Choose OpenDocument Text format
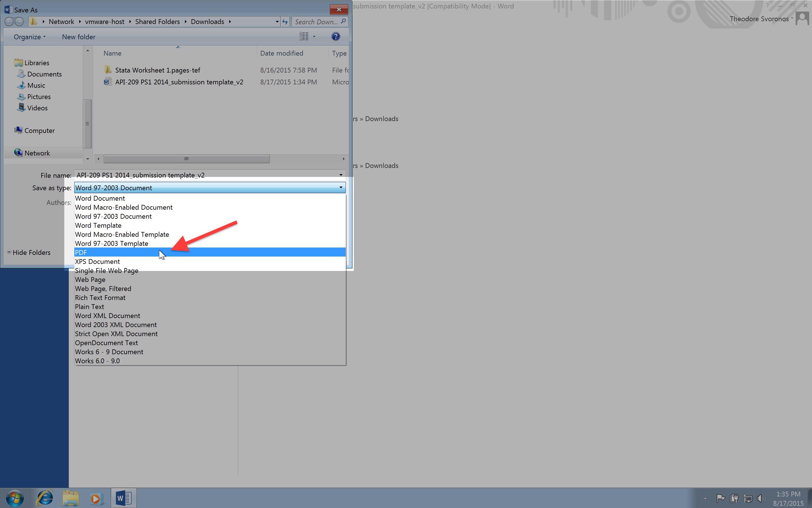Screen dimensions: 812x508 (x=210, y=343)
